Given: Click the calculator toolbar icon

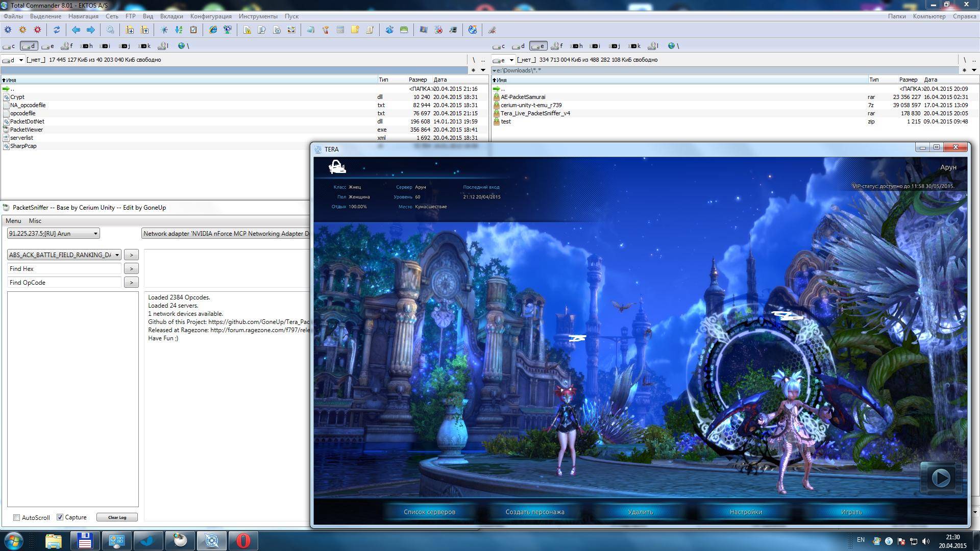Looking at the screenshot, I should [x=340, y=30].
